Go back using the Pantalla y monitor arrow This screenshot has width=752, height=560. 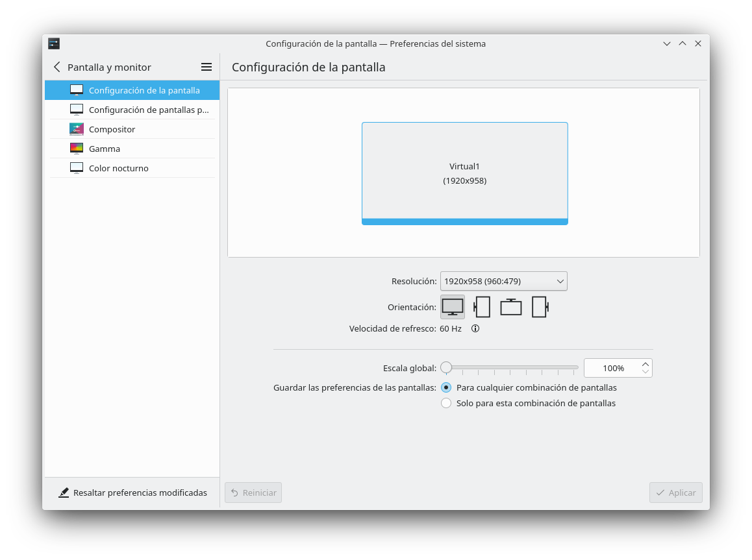[x=57, y=67]
